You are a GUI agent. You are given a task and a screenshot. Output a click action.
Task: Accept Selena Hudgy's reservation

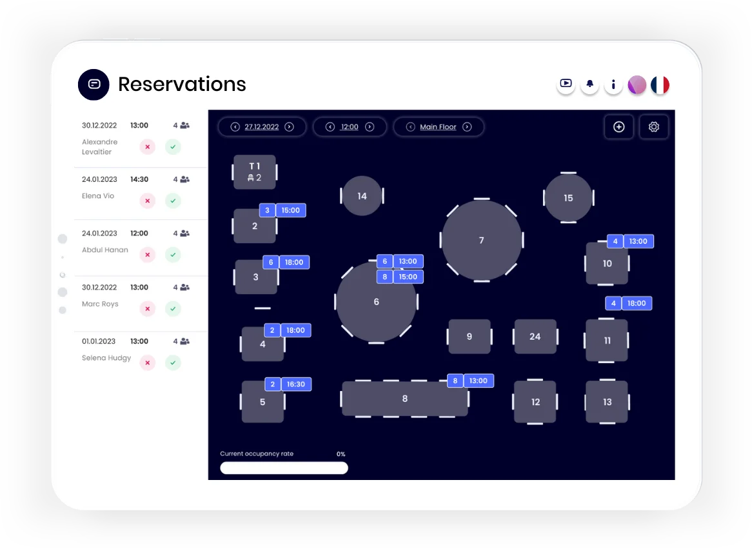[173, 363]
